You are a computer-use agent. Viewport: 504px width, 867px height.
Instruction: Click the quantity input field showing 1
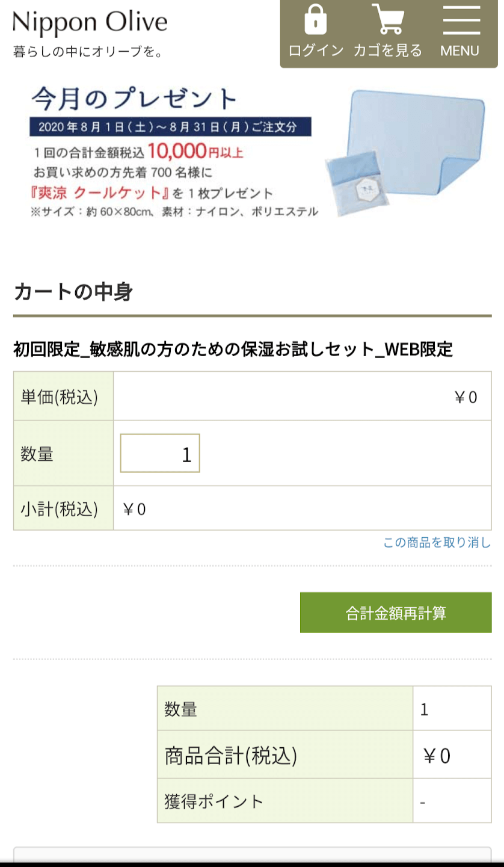(160, 454)
